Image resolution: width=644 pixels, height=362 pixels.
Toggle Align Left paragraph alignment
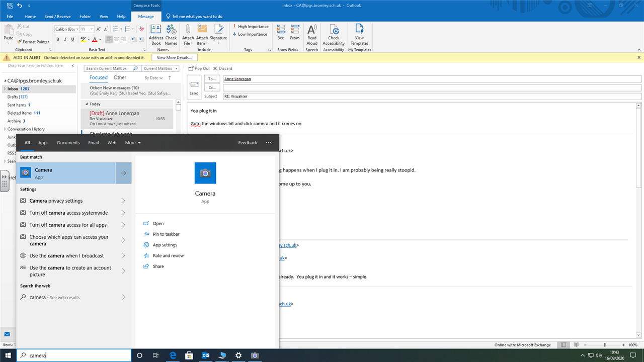pos(109,39)
